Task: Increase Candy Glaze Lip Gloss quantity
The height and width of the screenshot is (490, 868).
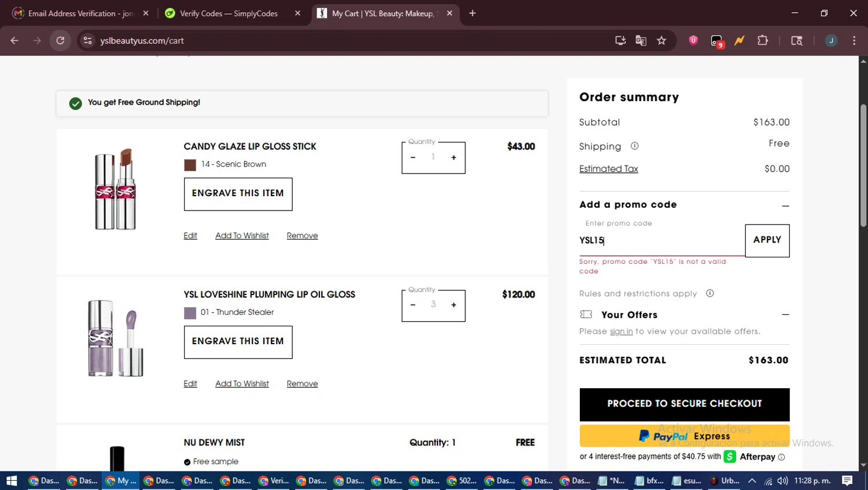Action: pyautogui.click(x=454, y=157)
